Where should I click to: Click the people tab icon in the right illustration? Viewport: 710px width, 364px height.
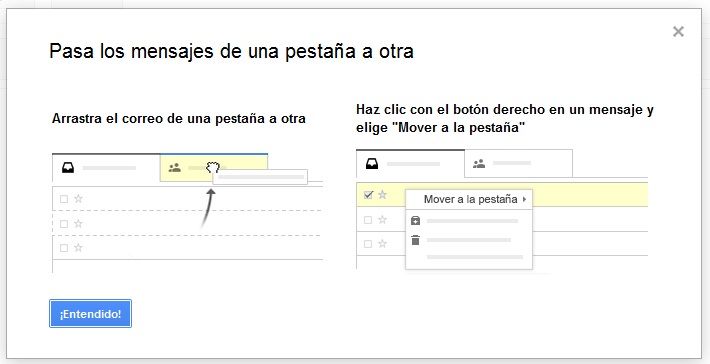pos(479,163)
